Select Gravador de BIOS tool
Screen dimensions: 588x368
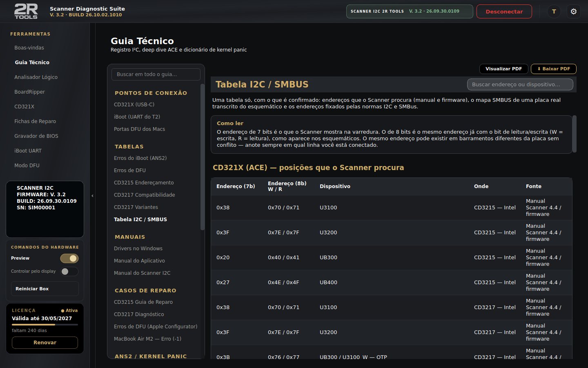(x=36, y=136)
